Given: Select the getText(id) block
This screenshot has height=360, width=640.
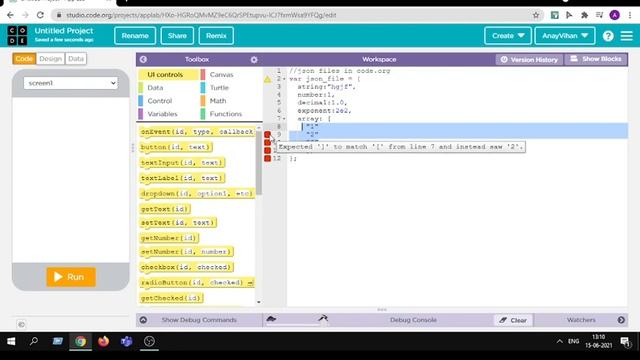Looking at the screenshot, I should [x=165, y=209].
